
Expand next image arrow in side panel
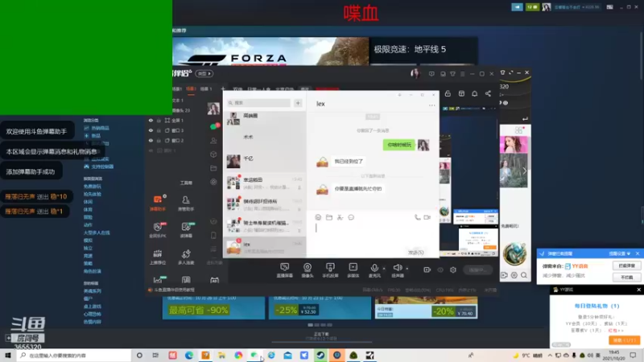coord(525,171)
